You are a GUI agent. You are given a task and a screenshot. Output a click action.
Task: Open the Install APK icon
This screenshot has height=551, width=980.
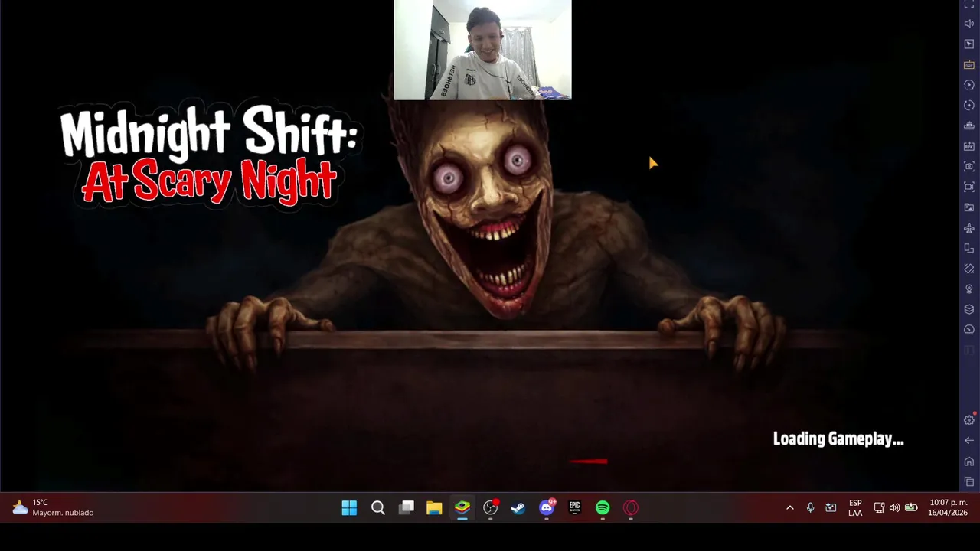click(969, 146)
